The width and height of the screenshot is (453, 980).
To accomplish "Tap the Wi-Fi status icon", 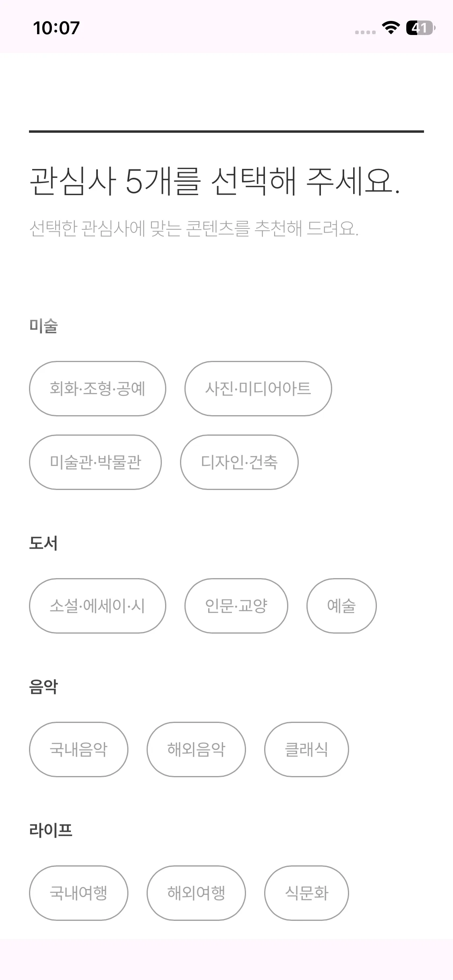I will [x=391, y=28].
